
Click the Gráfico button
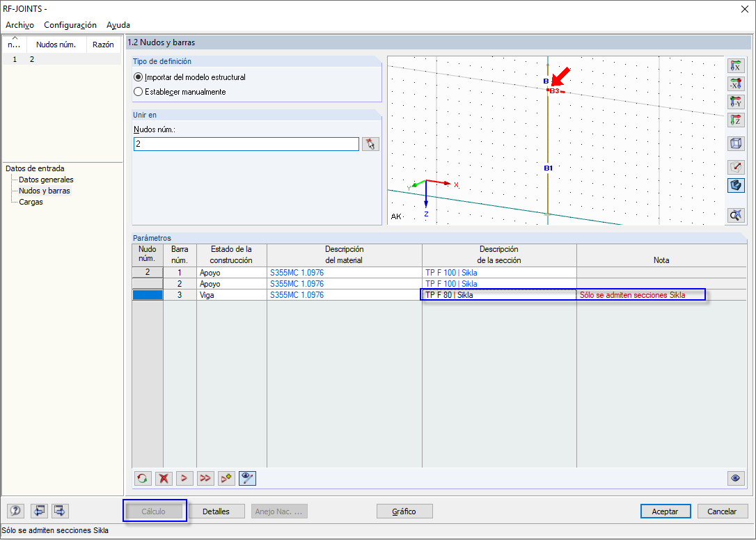pyautogui.click(x=404, y=511)
